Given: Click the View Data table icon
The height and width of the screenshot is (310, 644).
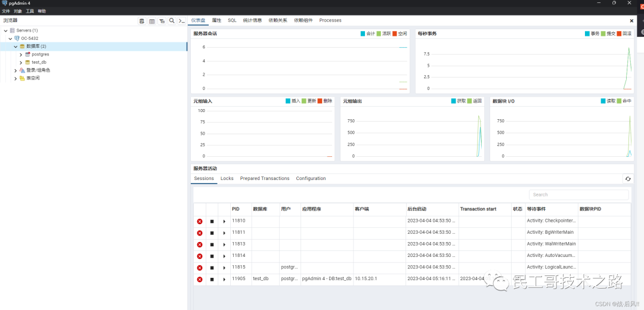Looking at the screenshot, I should coord(151,21).
